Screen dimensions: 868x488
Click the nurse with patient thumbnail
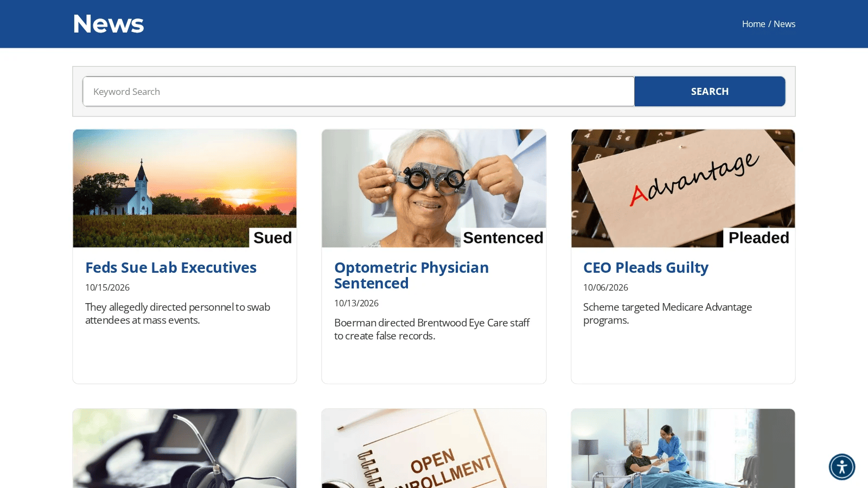click(x=683, y=448)
